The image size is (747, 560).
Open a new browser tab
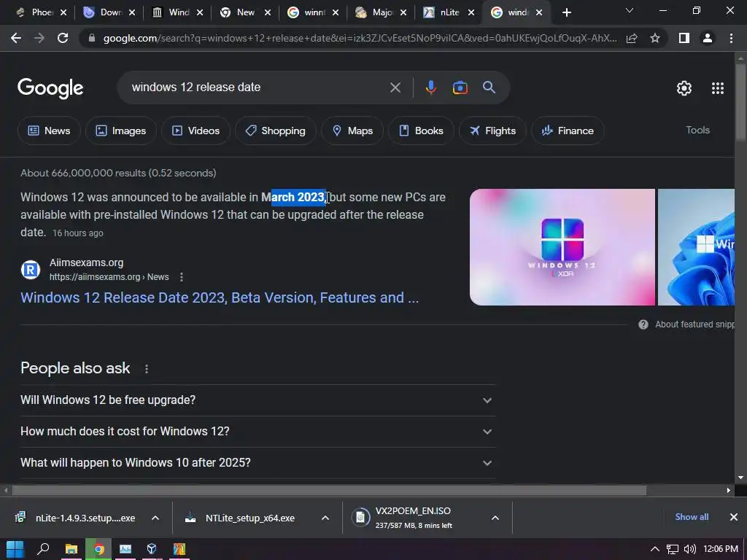point(566,12)
